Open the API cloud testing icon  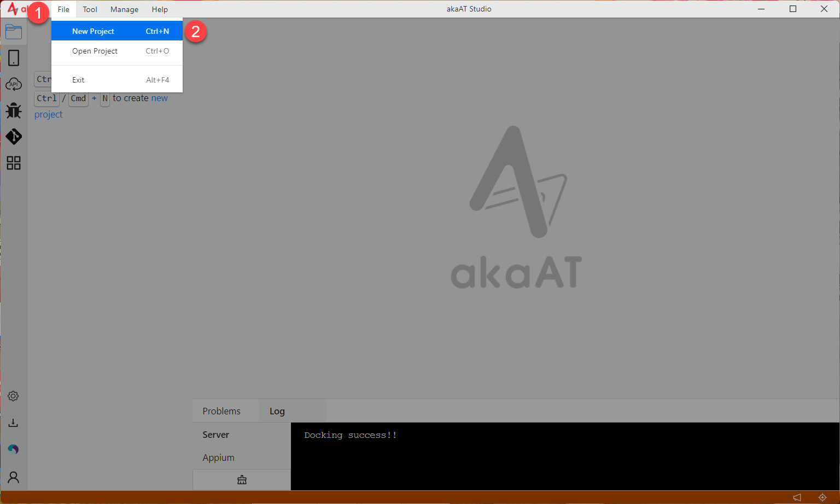(x=14, y=84)
